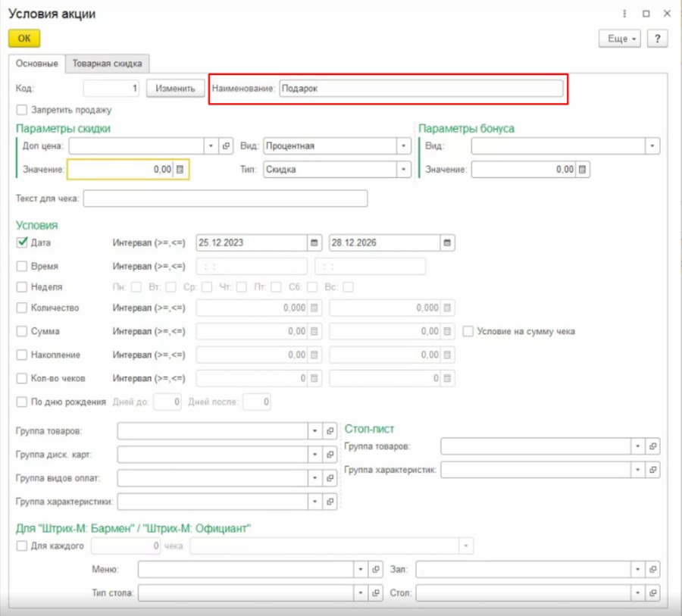The width and height of the screenshot is (682, 616).
Task: Enable the Время condition checkbox
Action: point(22,266)
